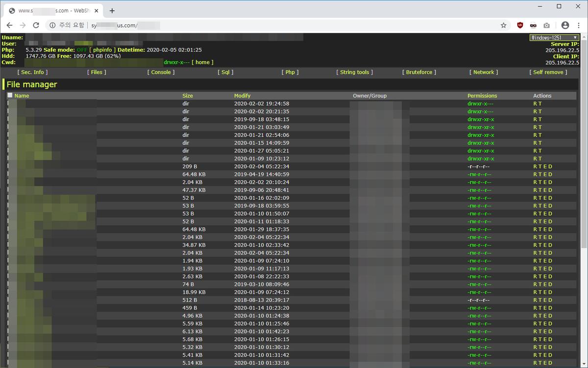This screenshot has height=368, width=588.
Task: Click the R action for the 20:21:35 directory
Action: point(535,112)
